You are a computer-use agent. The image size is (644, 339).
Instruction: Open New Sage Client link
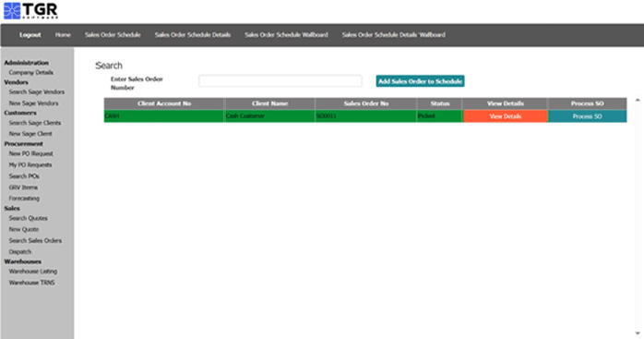point(30,134)
